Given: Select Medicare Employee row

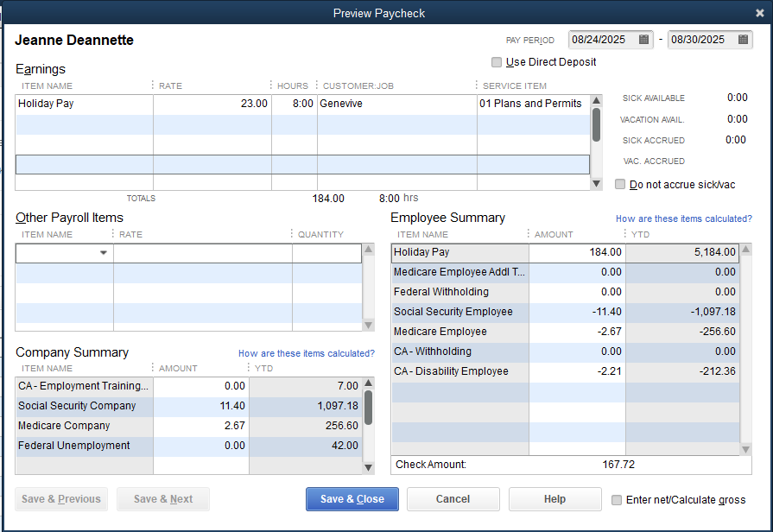Looking at the screenshot, I should (566, 332).
